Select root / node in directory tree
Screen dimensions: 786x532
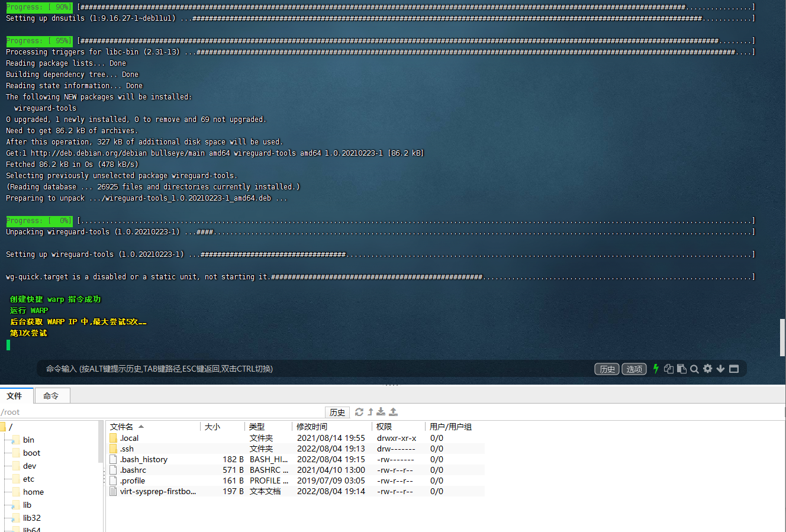tap(11, 427)
